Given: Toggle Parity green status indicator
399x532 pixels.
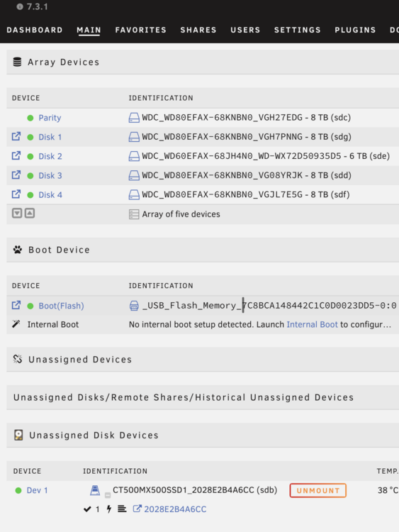Looking at the screenshot, I should click(x=30, y=118).
